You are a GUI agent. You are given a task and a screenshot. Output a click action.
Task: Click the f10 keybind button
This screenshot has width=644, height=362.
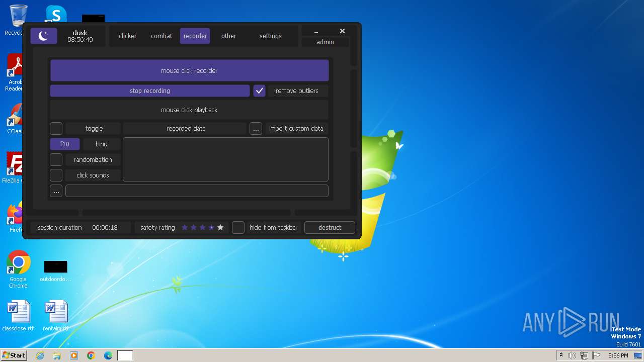65,144
